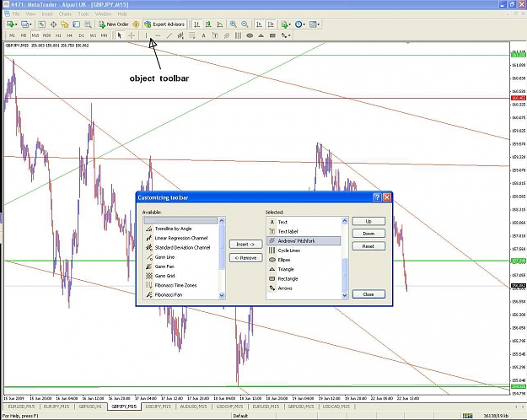This screenshot has width=527, height=420.
Task: Open the Profiles dropdown arrow
Action: click(30, 24)
